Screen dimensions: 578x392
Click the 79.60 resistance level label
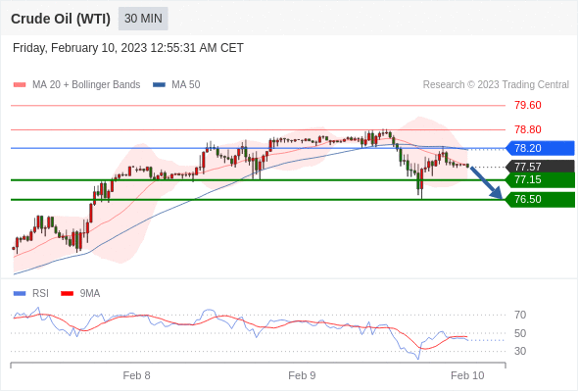pos(528,105)
